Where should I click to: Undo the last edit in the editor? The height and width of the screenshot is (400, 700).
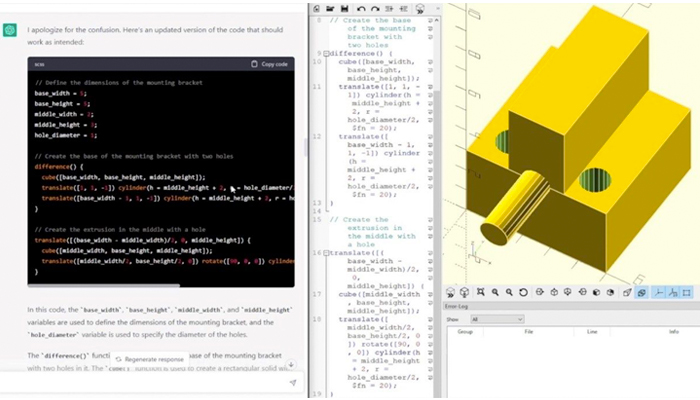coord(361,8)
